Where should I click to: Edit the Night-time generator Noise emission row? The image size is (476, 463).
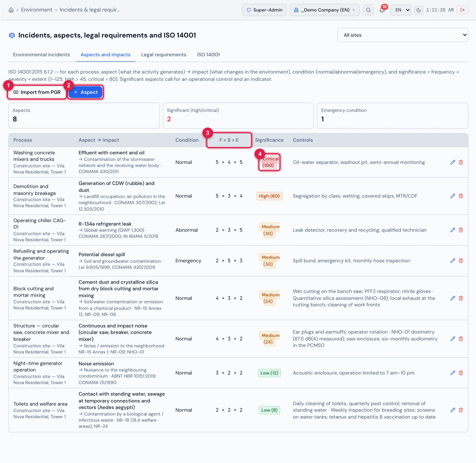453,373
